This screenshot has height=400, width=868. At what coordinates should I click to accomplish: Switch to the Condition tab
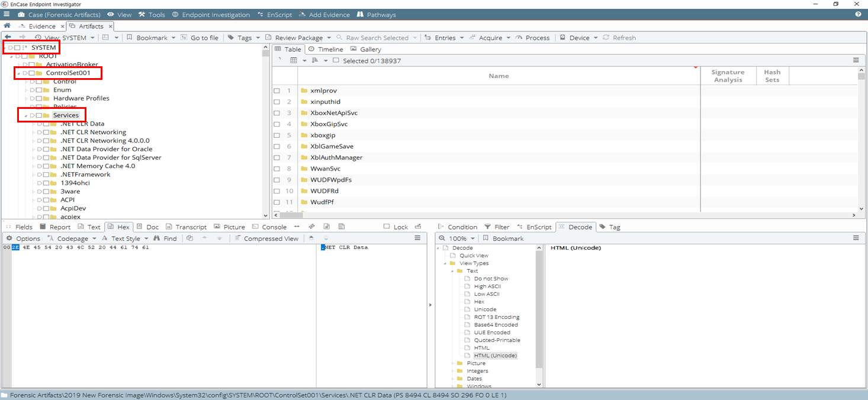[x=458, y=227]
